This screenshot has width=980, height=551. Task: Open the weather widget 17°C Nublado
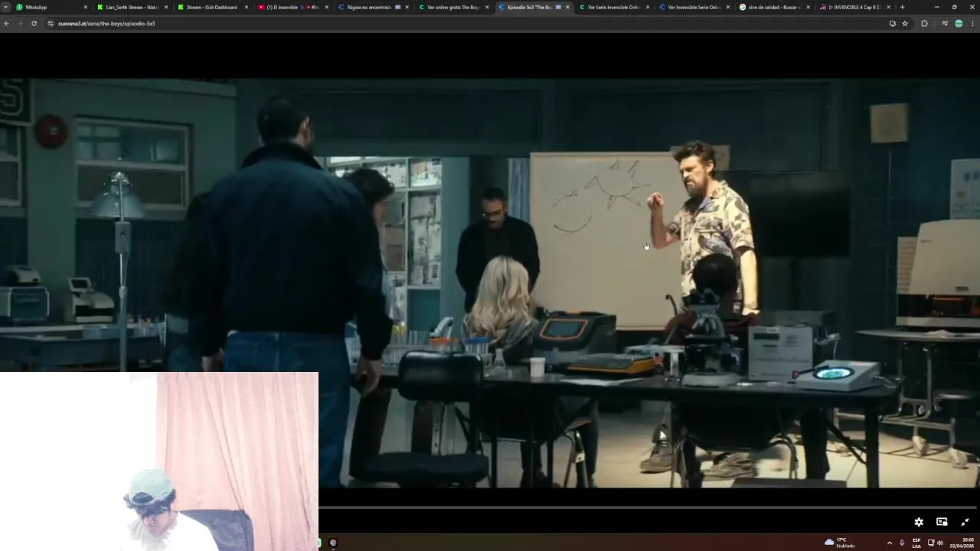point(840,543)
